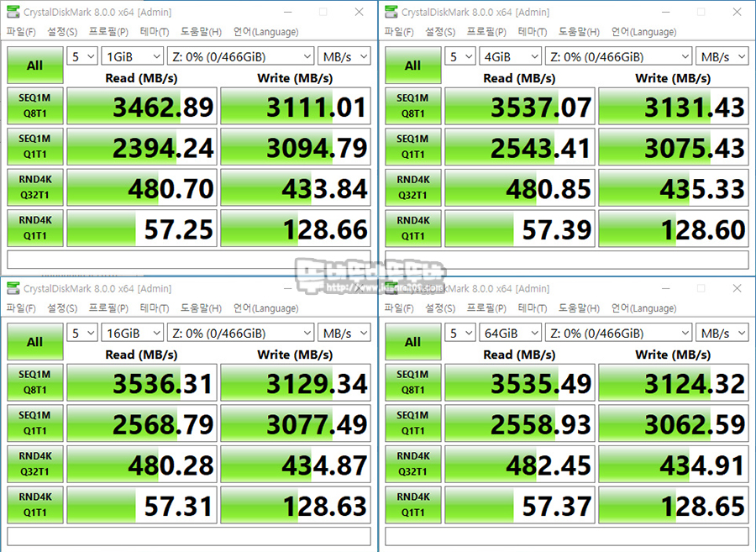Image resolution: width=756 pixels, height=552 pixels.
Task: Open the 1GiB test size dropdown
Action: (x=133, y=56)
